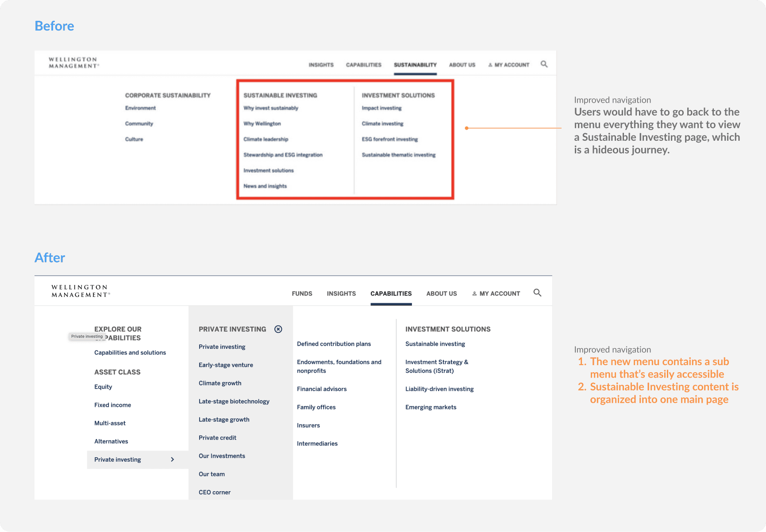Select Alternatives under Asset Class

(111, 441)
